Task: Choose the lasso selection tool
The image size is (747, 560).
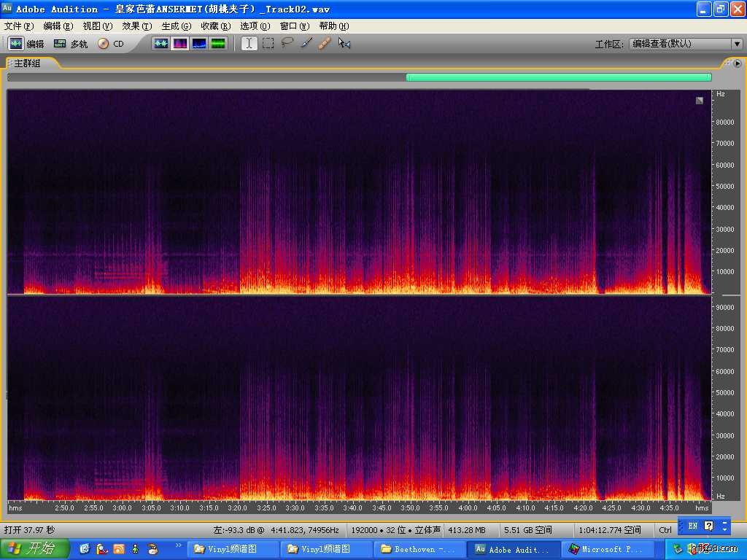Action: click(x=287, y=44)
